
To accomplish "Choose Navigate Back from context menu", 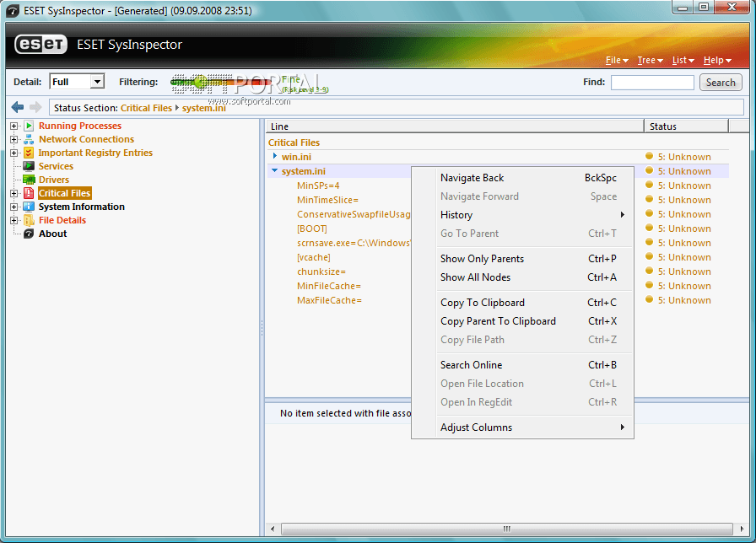I will 522,178.
